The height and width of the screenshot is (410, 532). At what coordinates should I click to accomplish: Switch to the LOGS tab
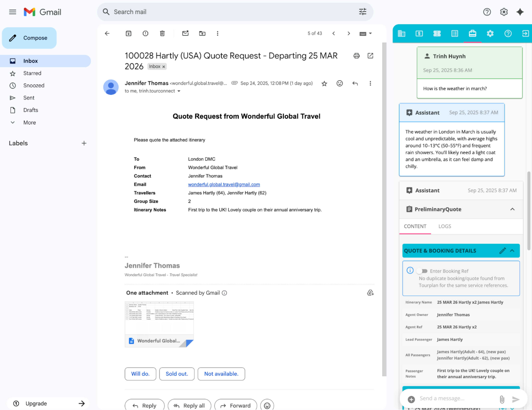coord(445,226)
